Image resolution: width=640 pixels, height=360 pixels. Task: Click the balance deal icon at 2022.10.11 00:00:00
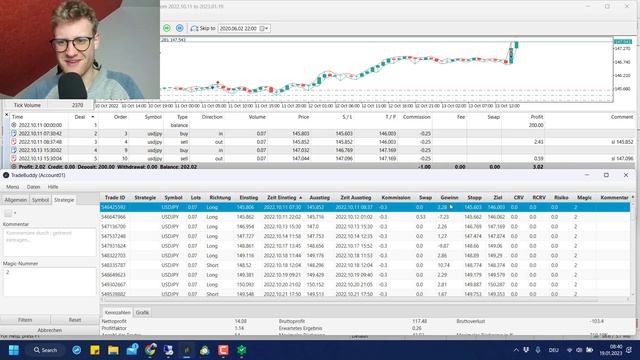coord(13,125)
